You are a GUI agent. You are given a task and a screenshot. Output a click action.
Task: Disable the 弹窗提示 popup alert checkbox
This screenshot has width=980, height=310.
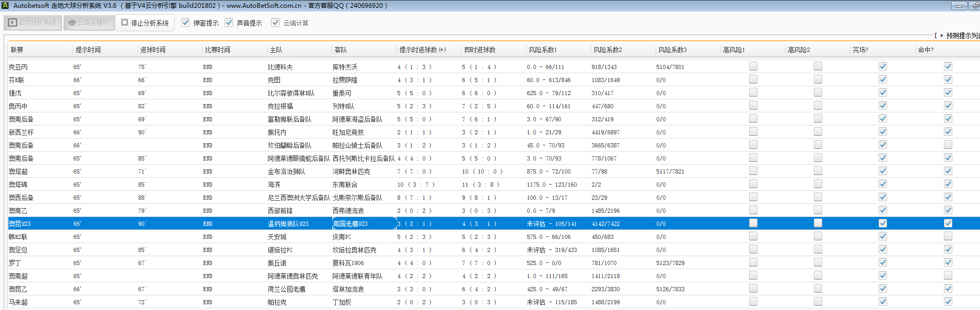tap(185, 22)
